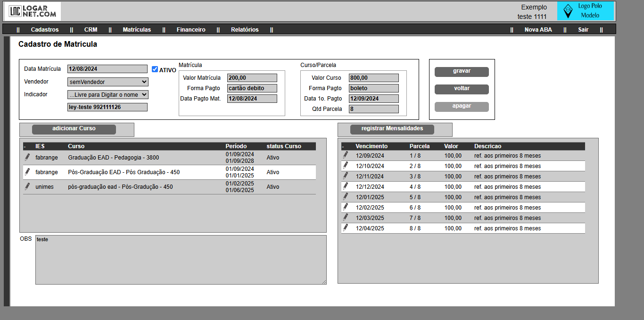Click the Qtd Parcela field
The height and width of the screenshot is (320, 644).
coord(374,109)
